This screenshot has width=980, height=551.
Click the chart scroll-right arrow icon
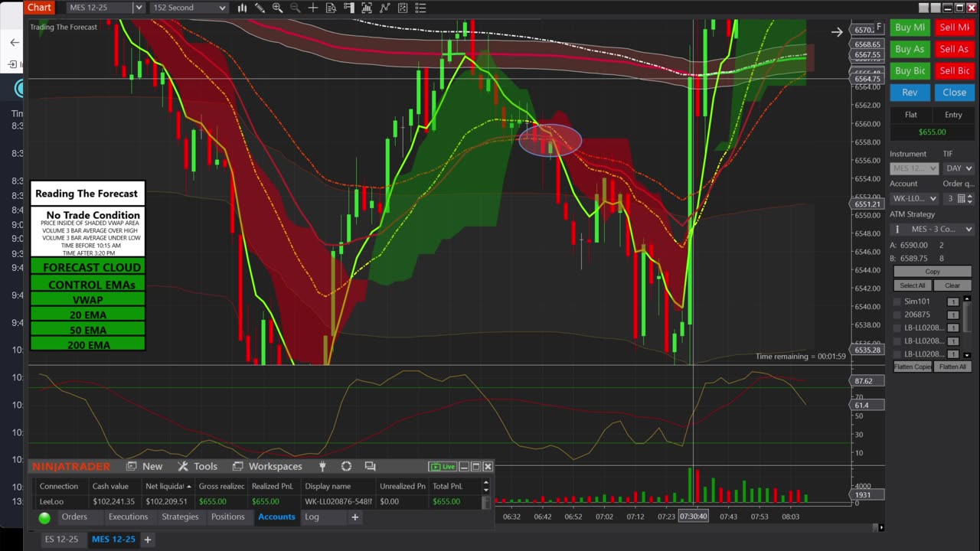837,31
